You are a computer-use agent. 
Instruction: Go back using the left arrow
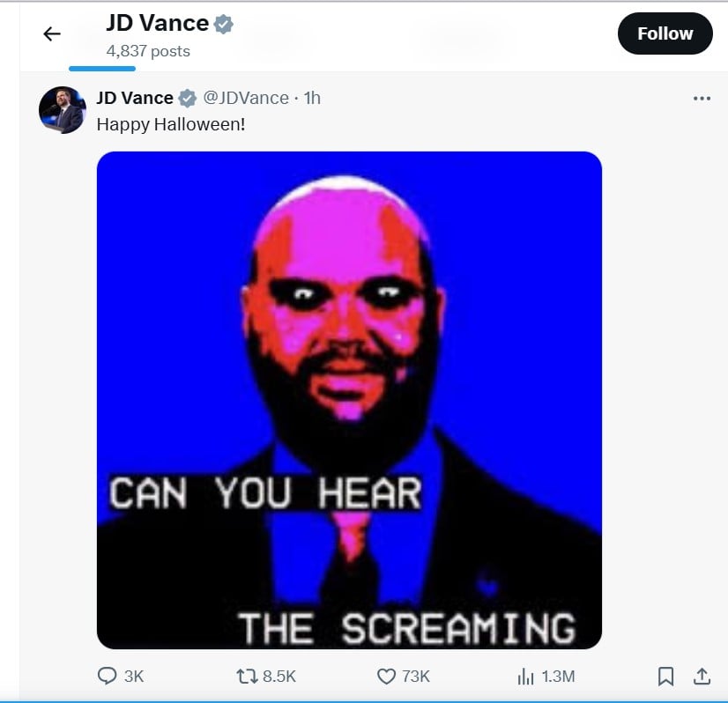(x=51, y=33)
